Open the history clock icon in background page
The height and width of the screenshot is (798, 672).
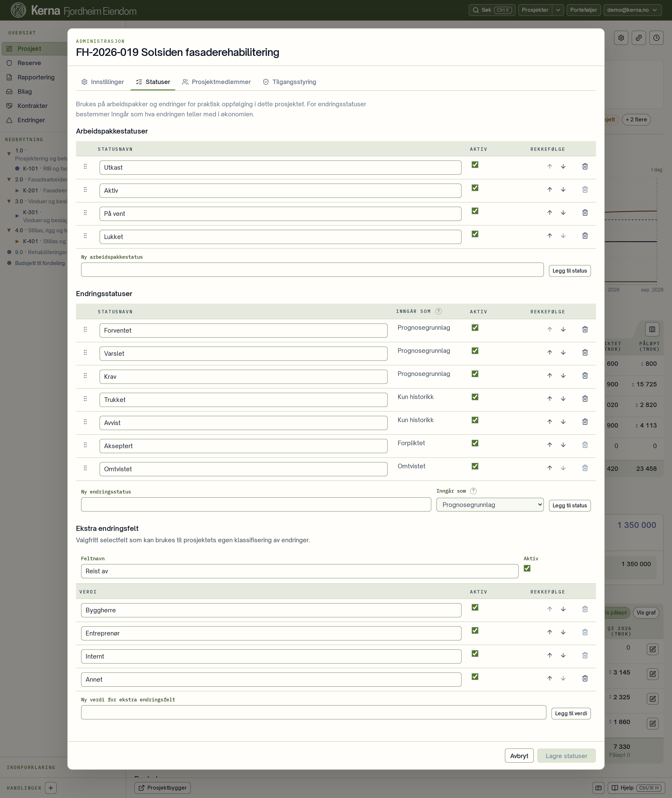pyautogui.click(x=656, y=38)
